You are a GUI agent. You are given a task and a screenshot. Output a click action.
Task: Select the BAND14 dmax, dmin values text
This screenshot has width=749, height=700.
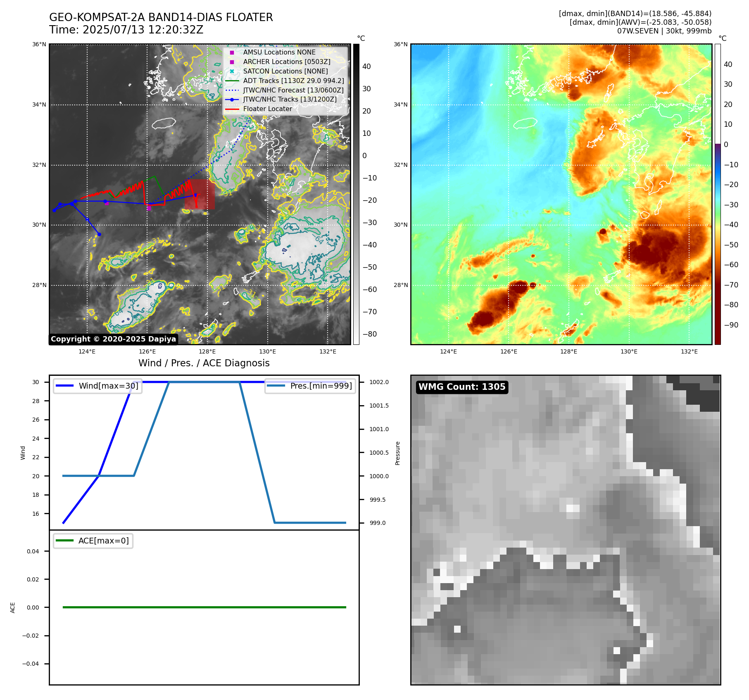[635, 14]
